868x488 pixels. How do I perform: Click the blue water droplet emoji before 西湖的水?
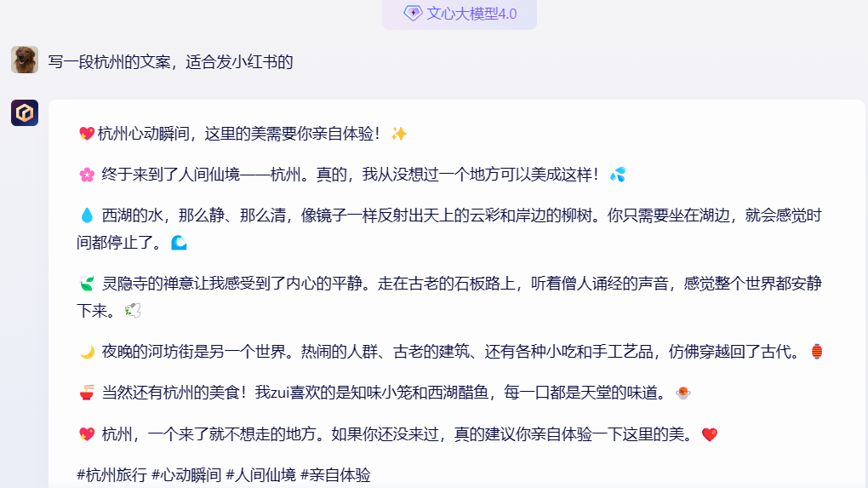(x=86, y=215)
